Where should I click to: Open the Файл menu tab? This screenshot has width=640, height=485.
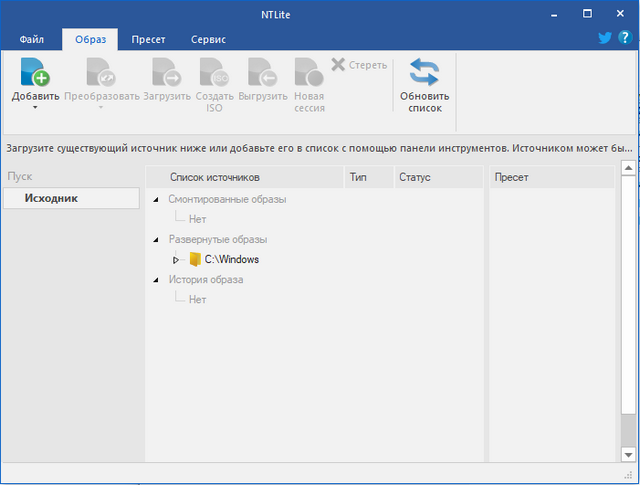pyautogui.click(x=32, y=39)
